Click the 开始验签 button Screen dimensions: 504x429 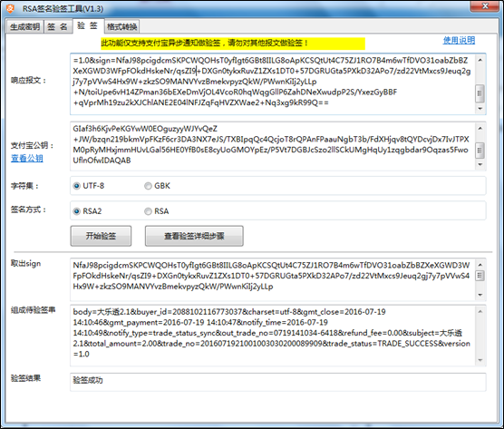(x=101, y=236)
